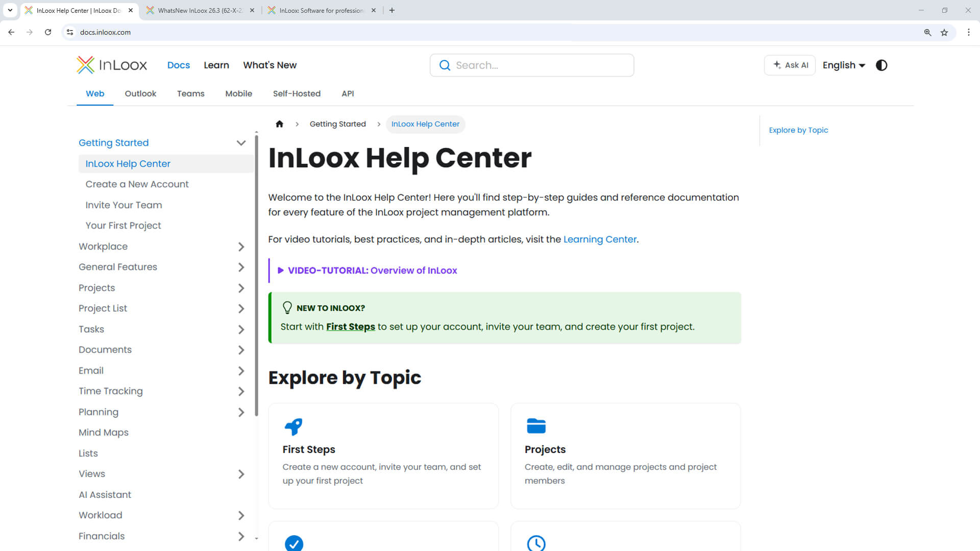Click the home breadcrumb icon

[279, 124]
